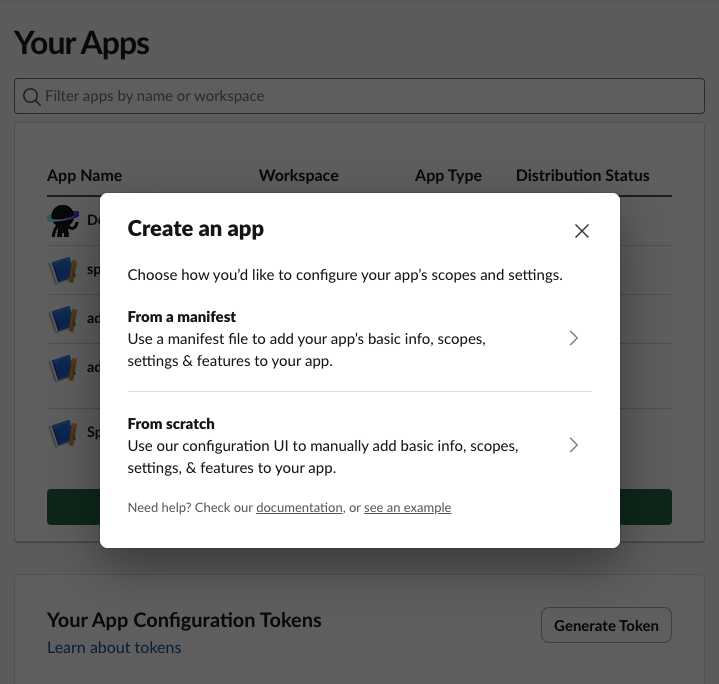Click the Workspace column header
Viewport: 719px width, 684px height.
point(298,175)
